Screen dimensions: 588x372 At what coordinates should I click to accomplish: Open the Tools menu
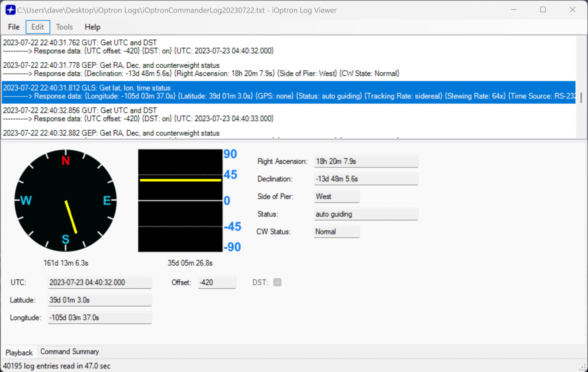click(64, 27)
